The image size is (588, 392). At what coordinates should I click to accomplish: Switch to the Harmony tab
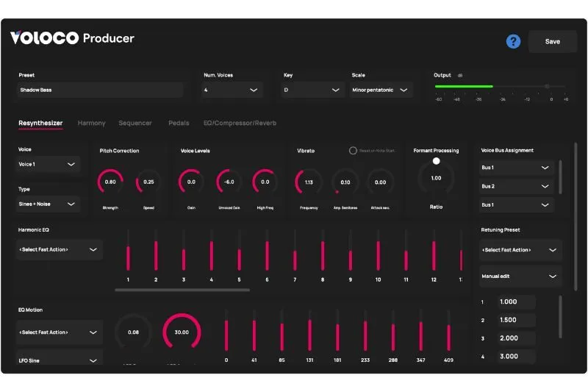(91, 123)
